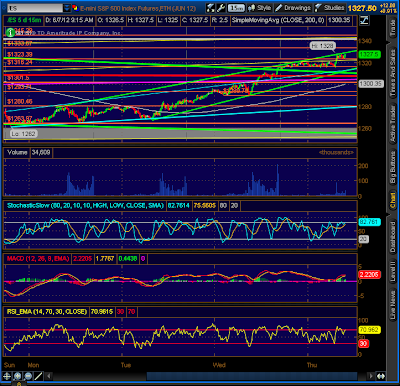This screenshot has height=386, width=400.
Task: Open the 15m timeframe selector
Action: [236, 8]
